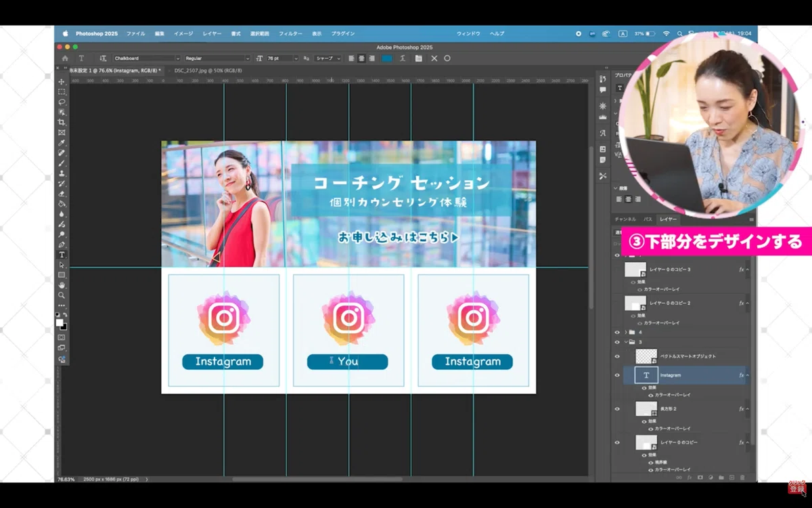Select the Rectangular Marquee tool
The image size is (812, 508).
(62, 92)
